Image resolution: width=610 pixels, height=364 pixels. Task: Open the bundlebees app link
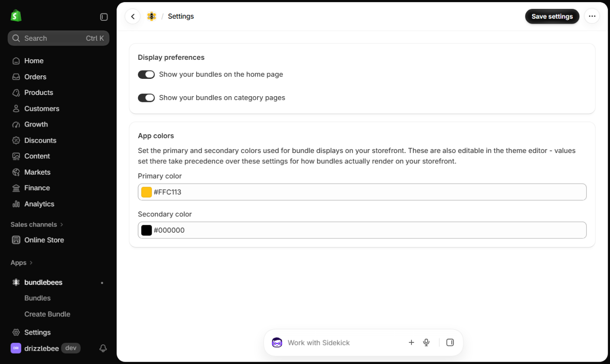pyautogui.click(x=43, y=283)
